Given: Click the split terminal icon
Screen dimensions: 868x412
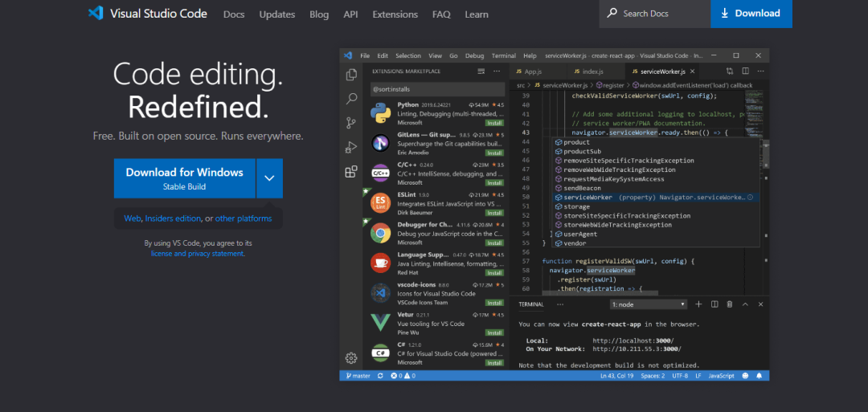Looking at the screenshot, I should coord(714,304).
